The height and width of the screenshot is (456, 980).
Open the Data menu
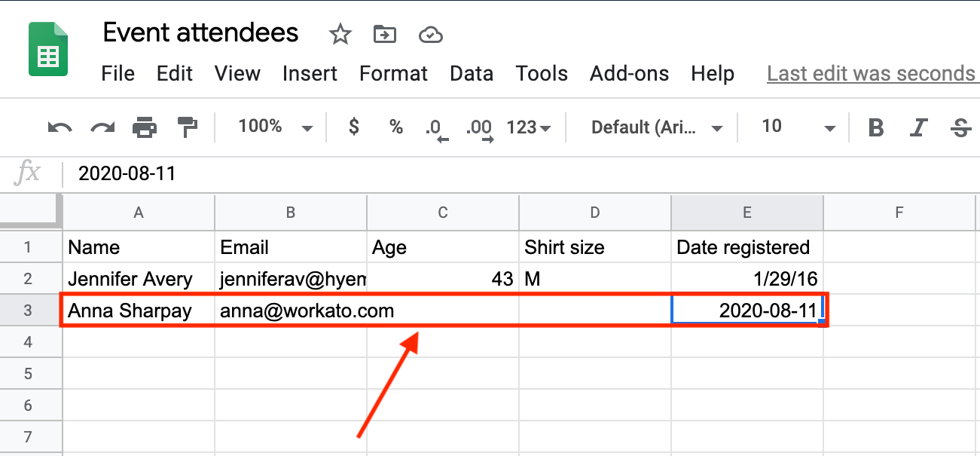(472, 73)
